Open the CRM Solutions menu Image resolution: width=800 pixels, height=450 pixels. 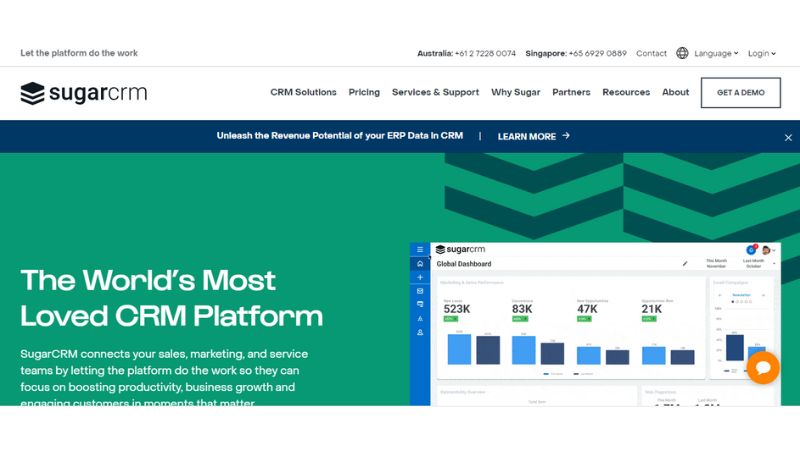click(303, 92)
